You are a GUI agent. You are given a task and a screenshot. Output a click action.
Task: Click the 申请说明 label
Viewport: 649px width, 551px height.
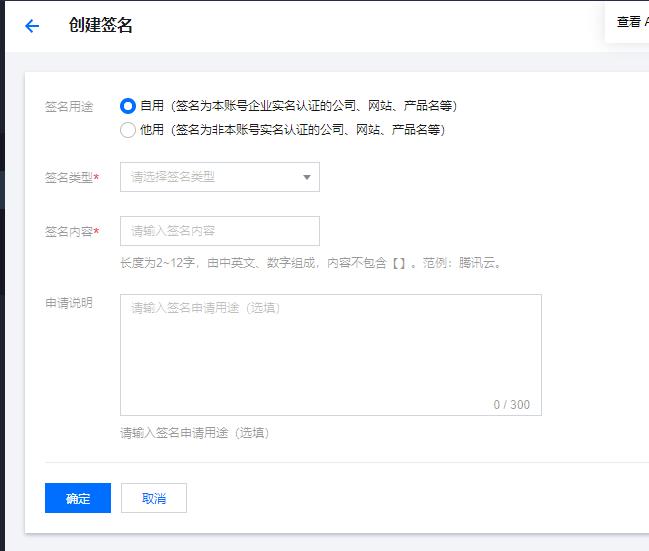[x=69, y=303]
